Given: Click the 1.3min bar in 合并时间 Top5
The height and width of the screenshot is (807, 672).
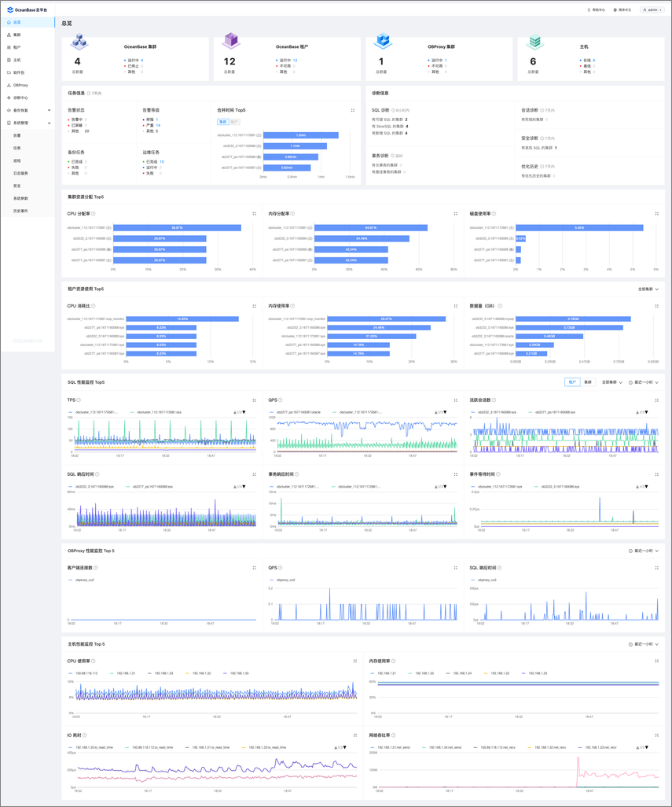Looking at the screenshot, I should pos(301,135).
